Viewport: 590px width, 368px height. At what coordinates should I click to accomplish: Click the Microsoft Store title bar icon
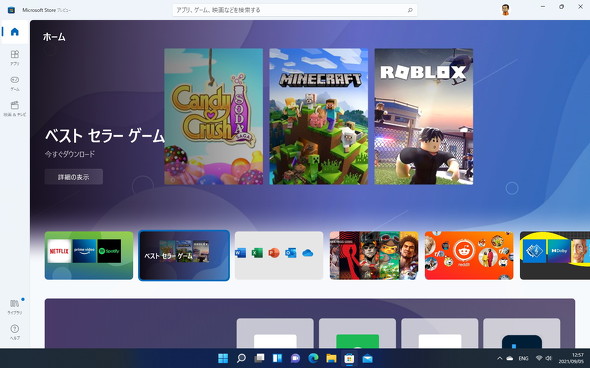(x=11, y=10)
